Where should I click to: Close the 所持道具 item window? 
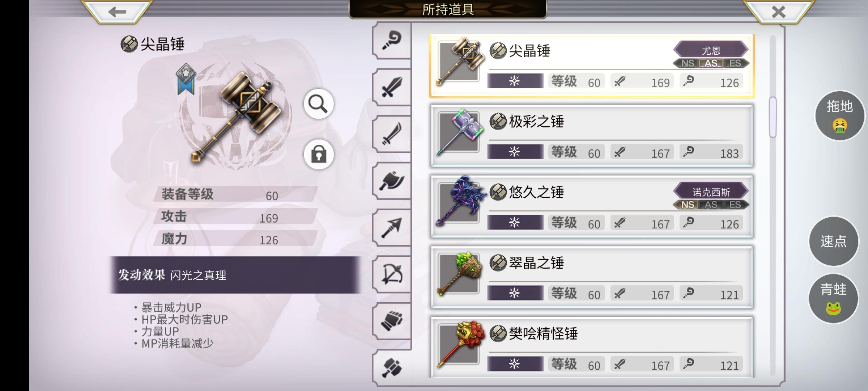[x=778, y=12]
